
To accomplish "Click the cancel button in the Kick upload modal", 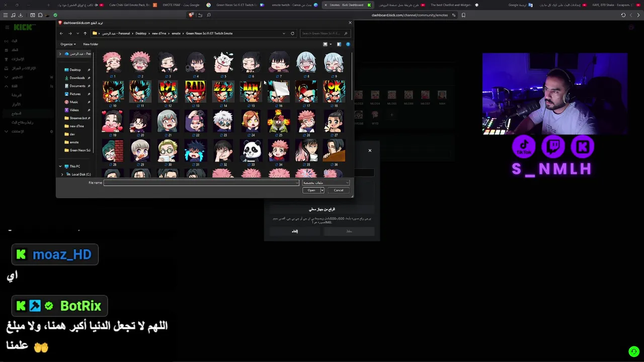I will 295,231.
